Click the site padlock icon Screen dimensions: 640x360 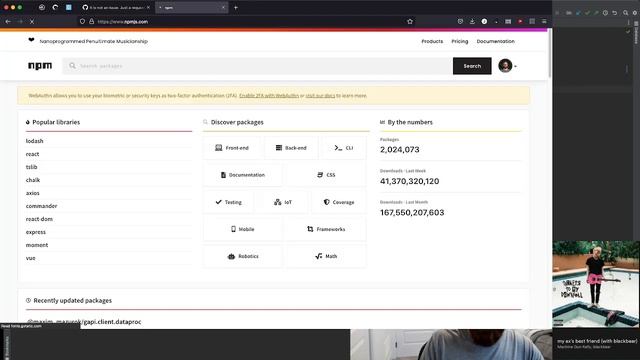[91, 22]
